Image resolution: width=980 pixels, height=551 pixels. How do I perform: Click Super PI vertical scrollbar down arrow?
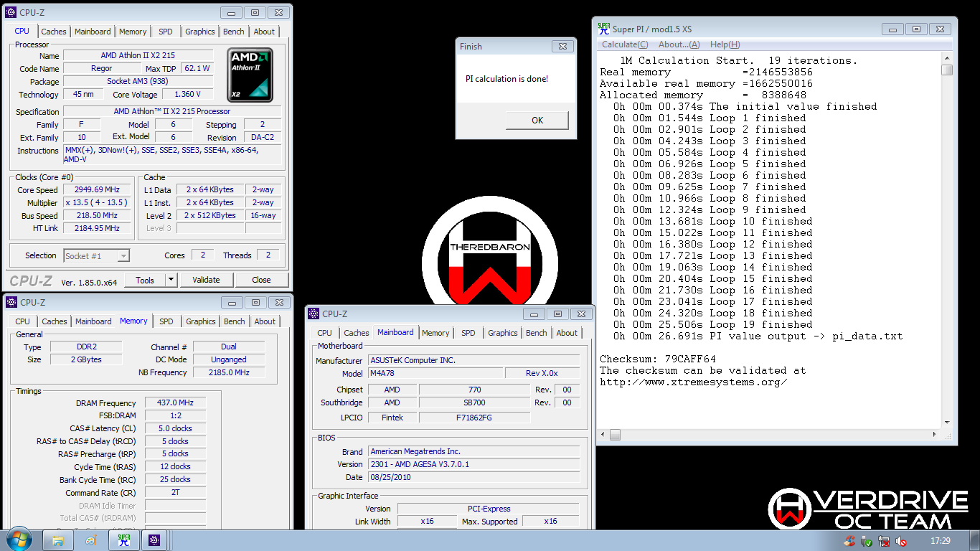click(947, 423)
